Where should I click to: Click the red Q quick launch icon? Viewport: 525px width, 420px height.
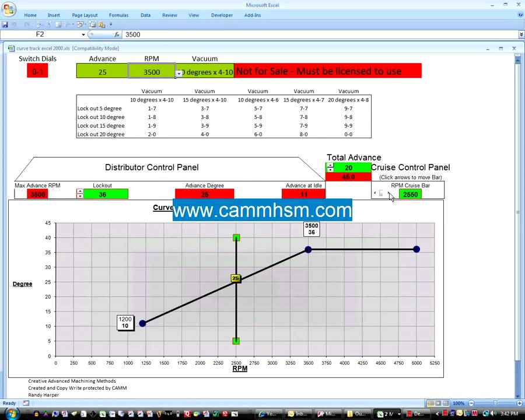point(187,414)
